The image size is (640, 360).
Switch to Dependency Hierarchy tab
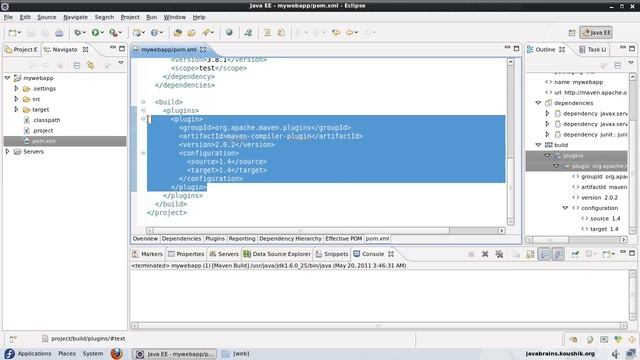tap(290, 238)
